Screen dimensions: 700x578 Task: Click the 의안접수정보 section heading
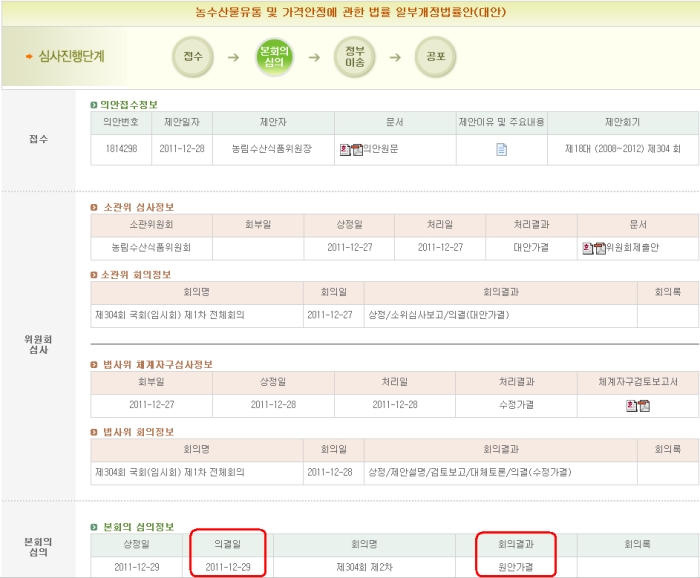129,105
